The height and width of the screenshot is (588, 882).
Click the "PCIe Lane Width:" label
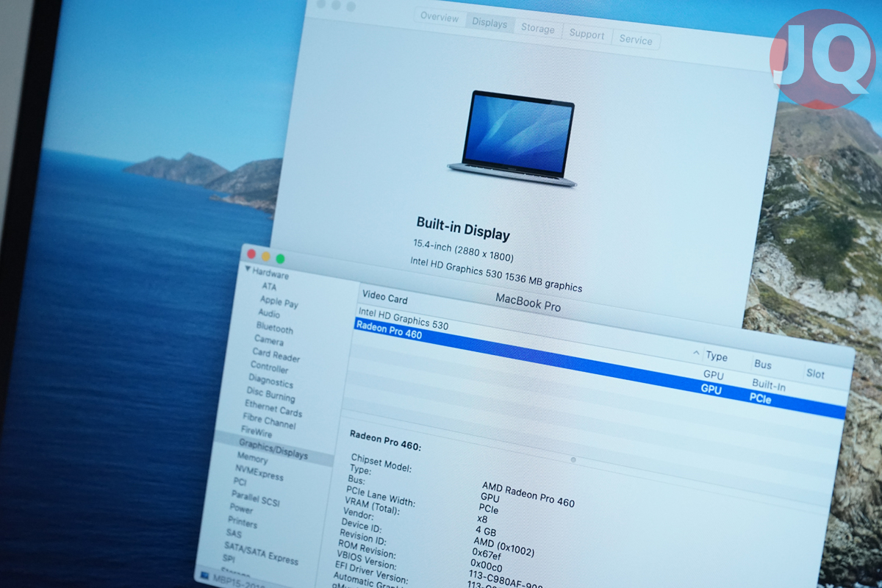coord(381,496)
